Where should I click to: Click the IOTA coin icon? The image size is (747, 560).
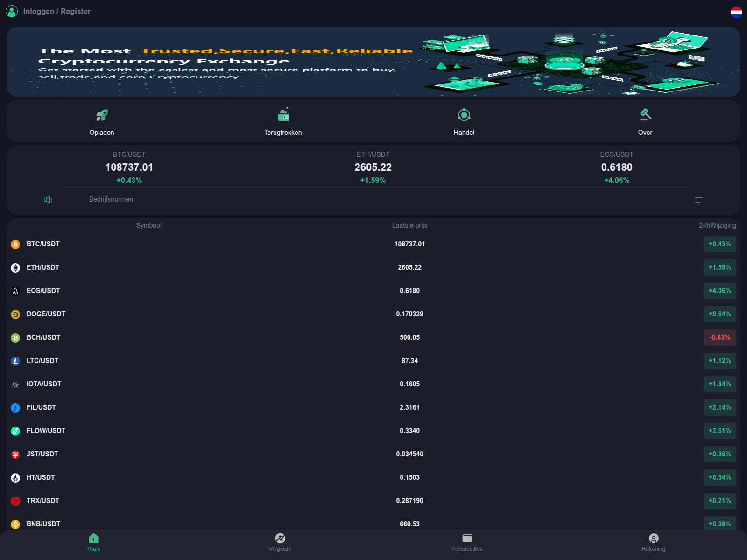tap(15, 385)
